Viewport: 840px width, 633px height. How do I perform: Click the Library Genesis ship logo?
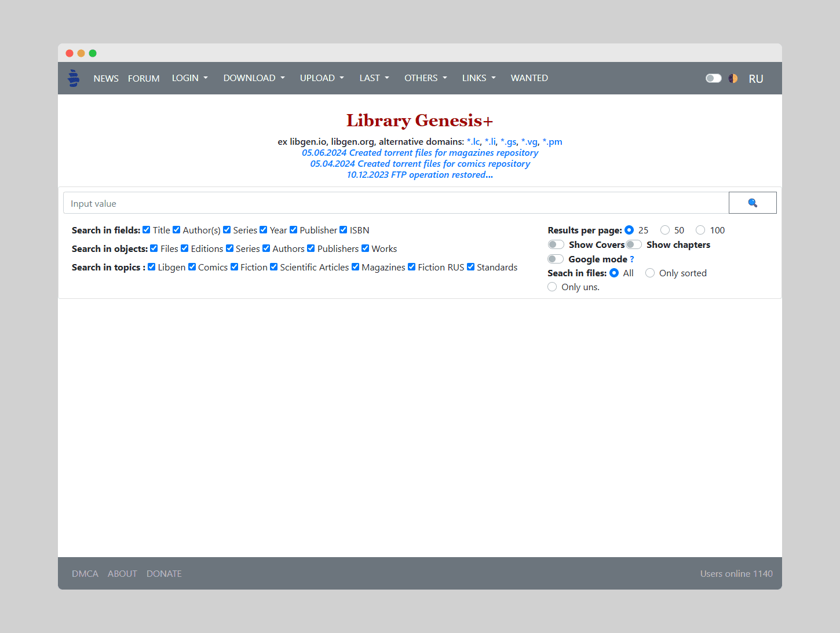(73, 78)
